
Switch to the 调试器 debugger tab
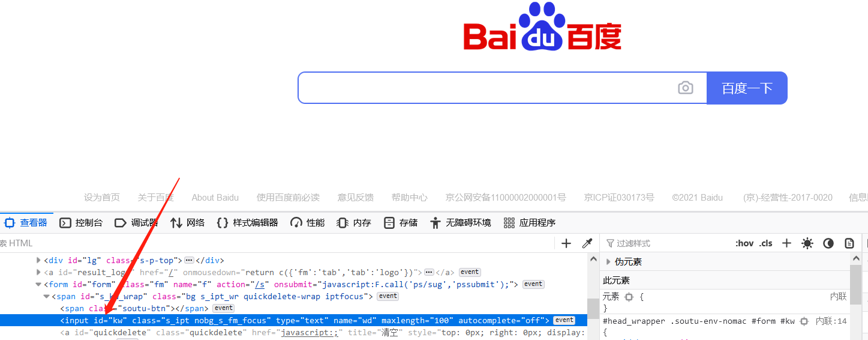(x=136, y=223)
